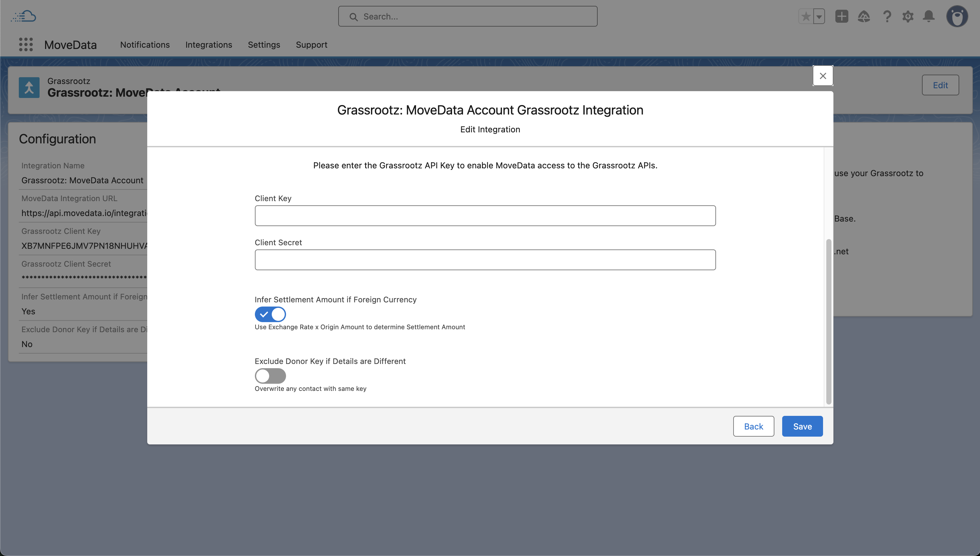Focus the Client Key field
980x556 pixels.
tap(485, 216)
